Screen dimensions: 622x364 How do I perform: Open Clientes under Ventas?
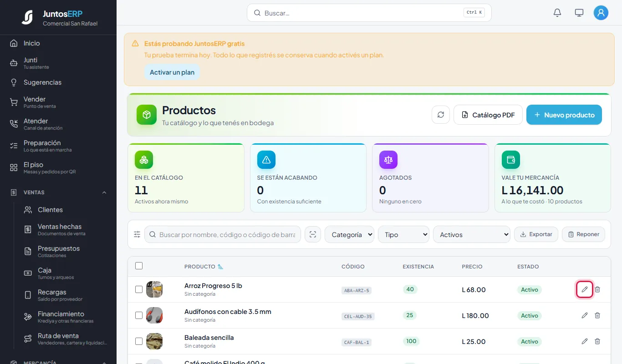click(x=66, y=210)
